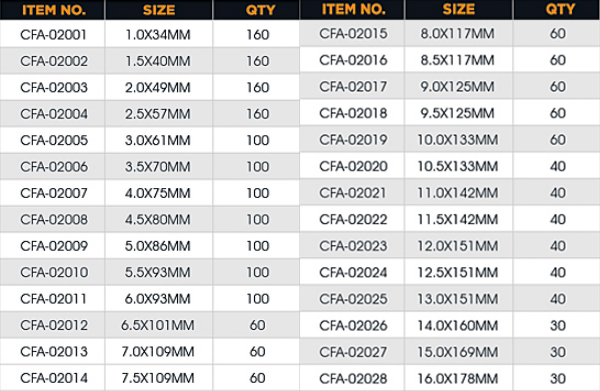Select item CFA-02003
Viewport: 600px width, 391px height.
(54, 88)
